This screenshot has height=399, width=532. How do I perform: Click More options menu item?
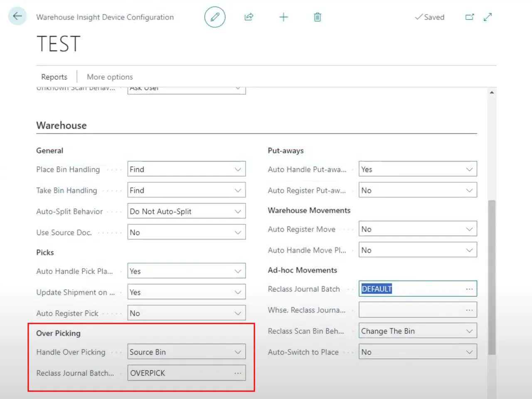(110, 77)
